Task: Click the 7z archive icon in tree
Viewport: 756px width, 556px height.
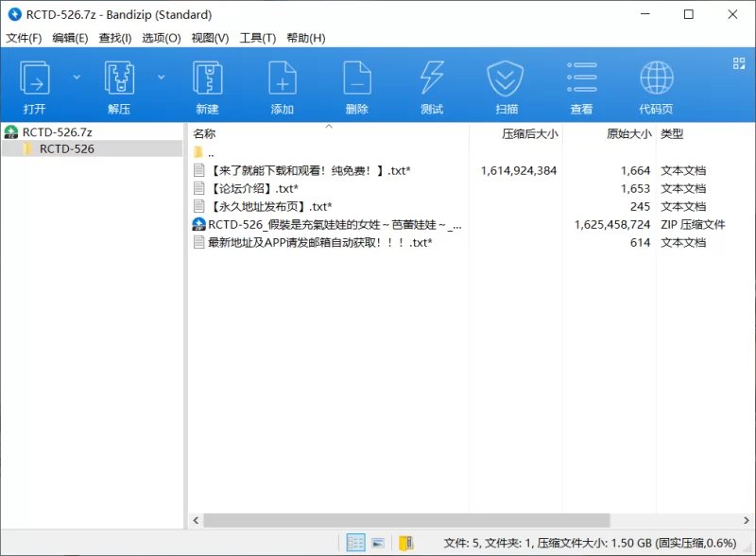Action: tap(10, 131)
